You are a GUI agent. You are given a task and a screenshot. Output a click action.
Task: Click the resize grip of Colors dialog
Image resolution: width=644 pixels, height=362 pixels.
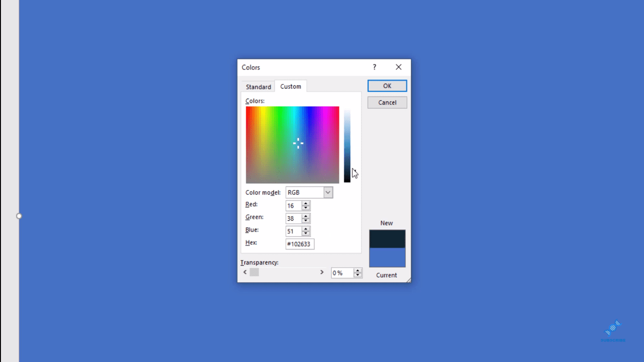(408, 280)
